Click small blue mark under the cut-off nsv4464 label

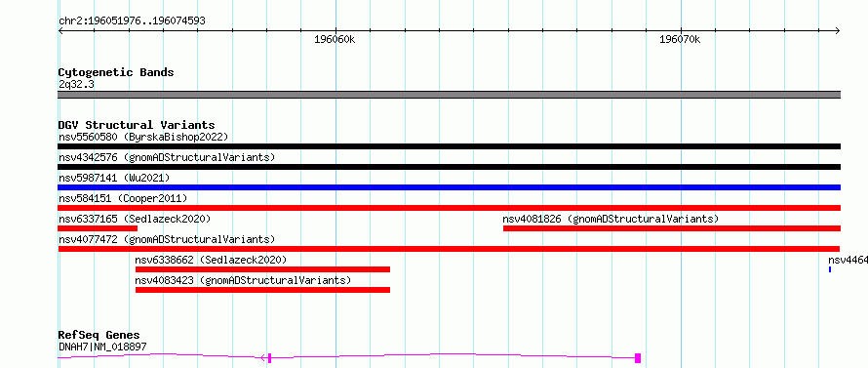pyautogui.click(x=830, y=269)
